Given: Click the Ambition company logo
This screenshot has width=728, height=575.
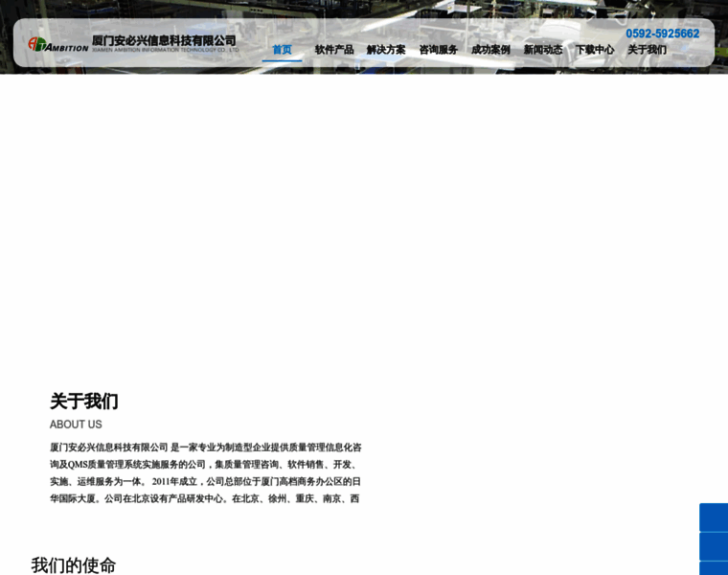Looking at the screenshot, I should point(58,45).
